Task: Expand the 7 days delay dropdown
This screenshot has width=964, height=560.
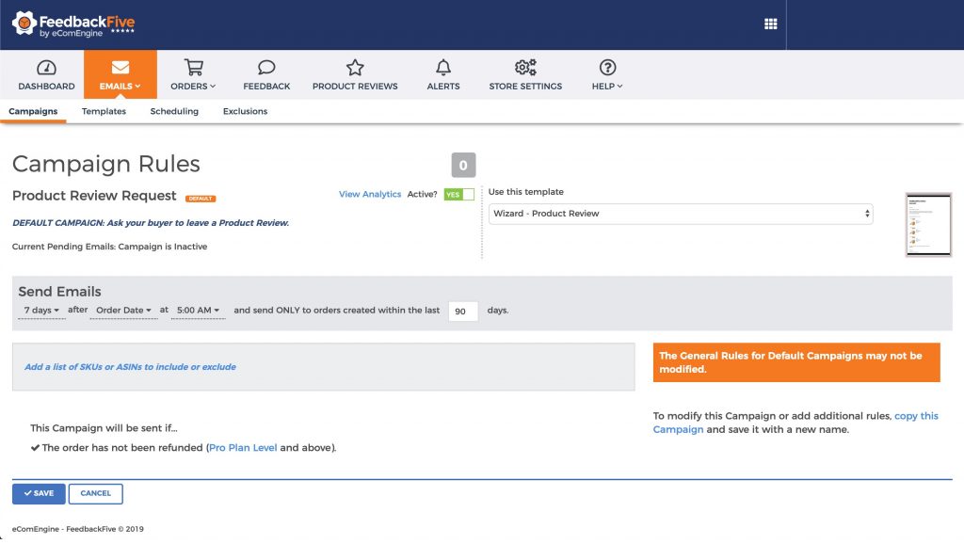Action: pyautogui.click(x=41, y=311)
